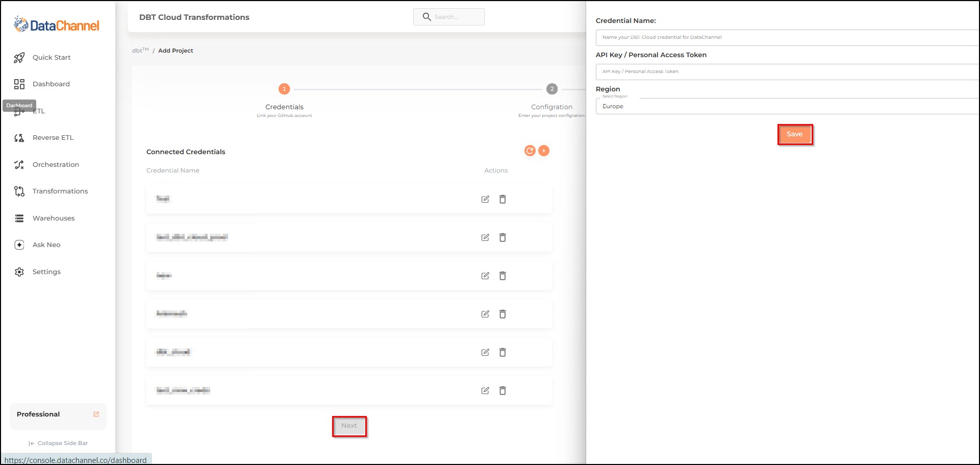
Task: Open Quick Start via rocket icon
Action: 19,58
